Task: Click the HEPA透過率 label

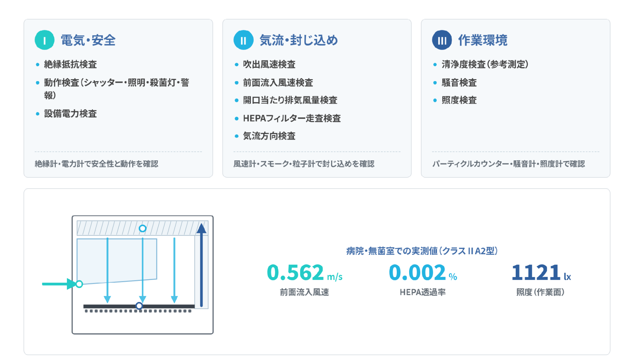Action: [423, 292]
